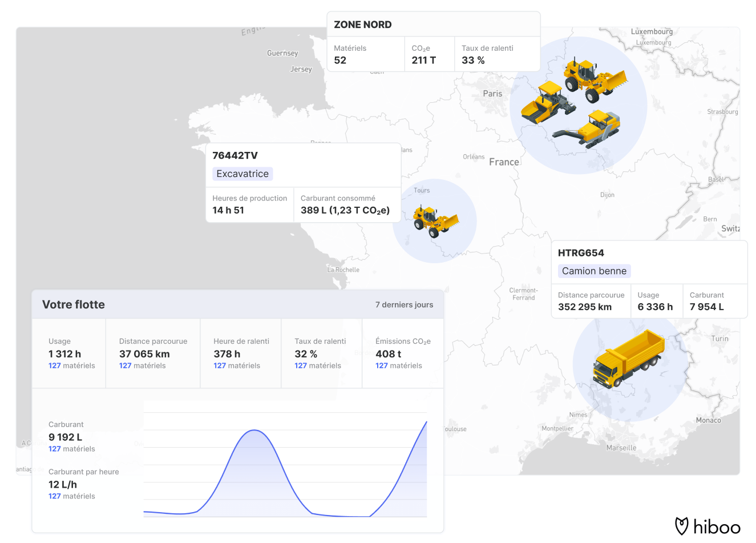The height and width of the screenshot is (543, 756).
Task: Click the Taux de ralenti 33 % value
Action: [x=473, y=60]
